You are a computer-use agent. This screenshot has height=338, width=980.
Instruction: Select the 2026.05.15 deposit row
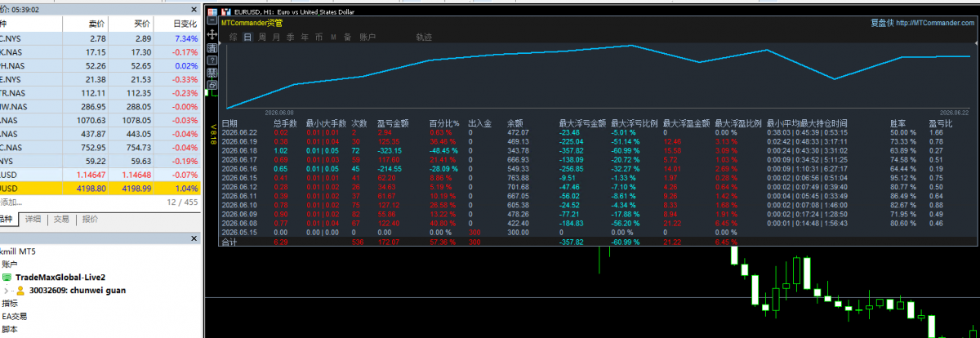click(598, 231)
